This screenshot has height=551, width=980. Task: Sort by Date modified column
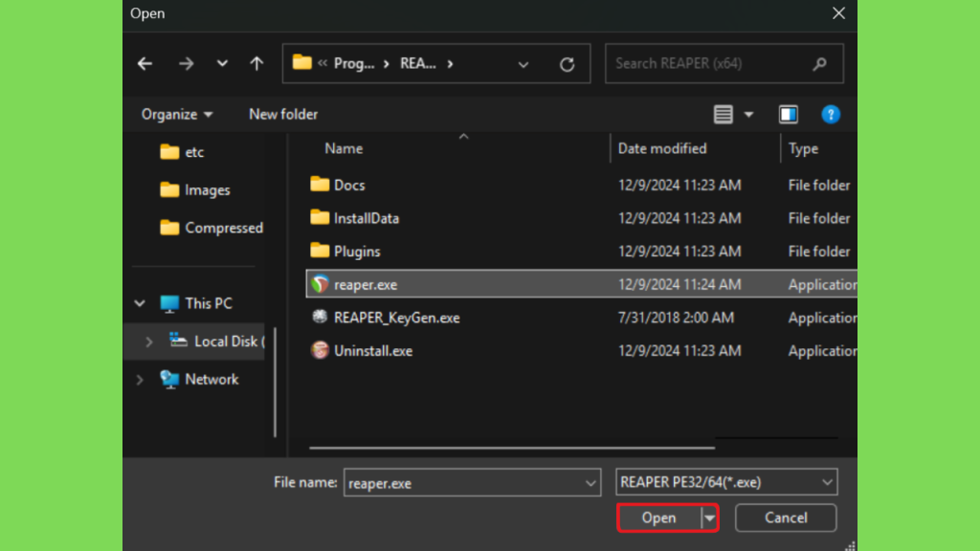(x=662, y=148)
